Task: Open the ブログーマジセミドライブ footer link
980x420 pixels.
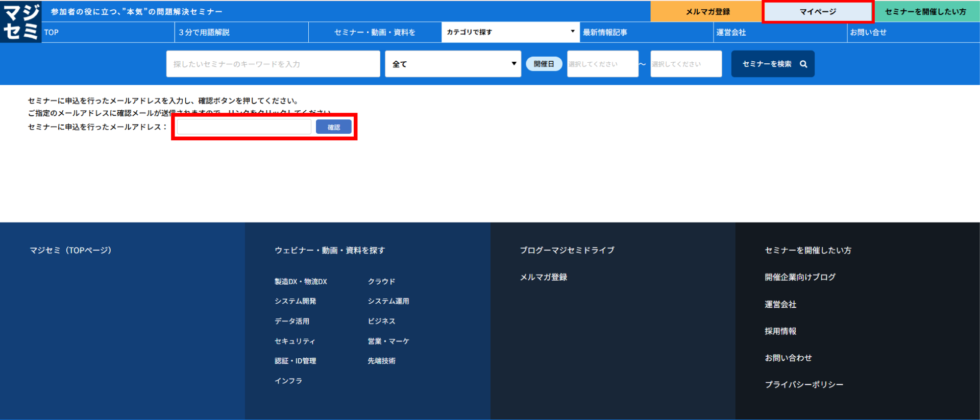Action: 567,251
